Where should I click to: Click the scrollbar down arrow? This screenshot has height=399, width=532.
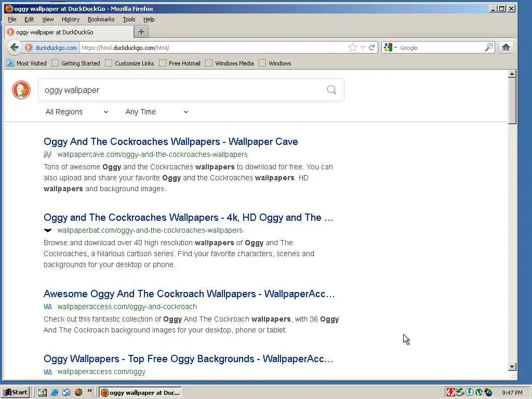click(x=512, y=366)
